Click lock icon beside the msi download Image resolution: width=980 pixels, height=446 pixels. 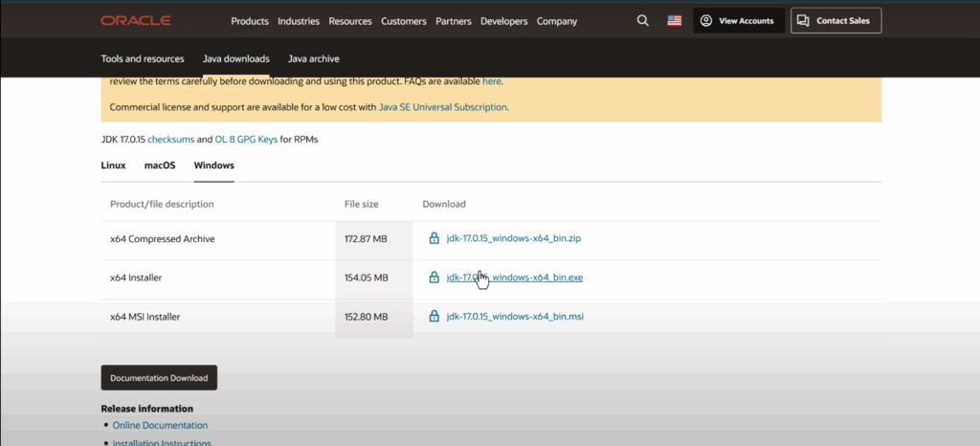(x=434, y=317)
